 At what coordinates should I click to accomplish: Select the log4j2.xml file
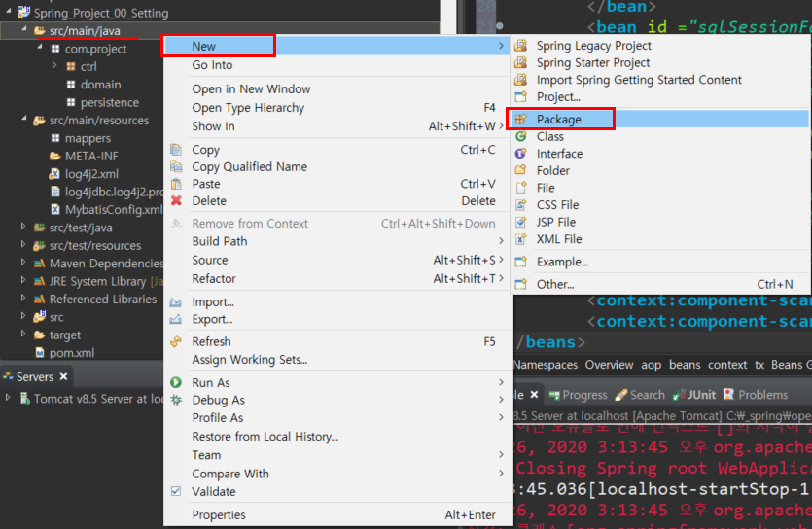click(84, 174)
